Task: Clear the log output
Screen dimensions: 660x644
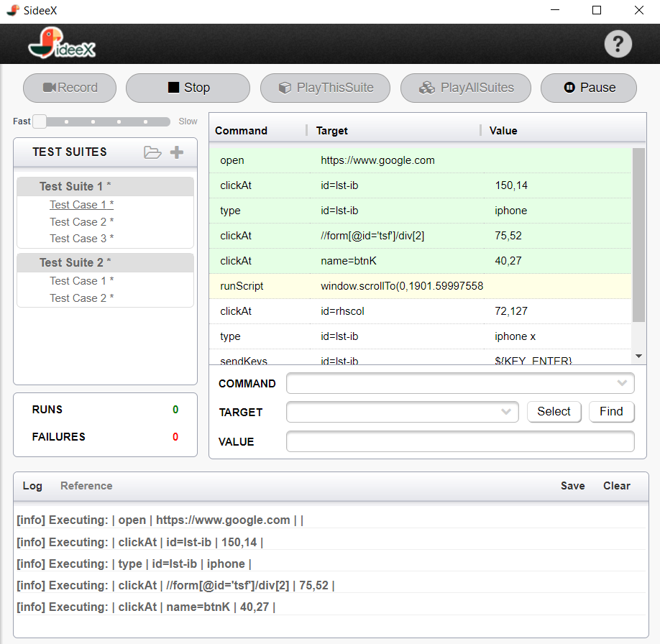Action: (617, 486)
